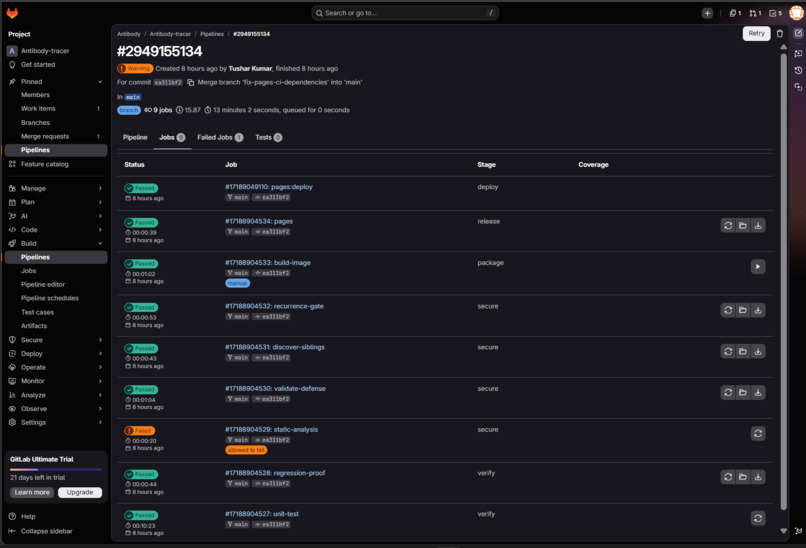Click the jobs list vertical scrollbar
The width and height of the screenshot is (806, 548).
783,280
